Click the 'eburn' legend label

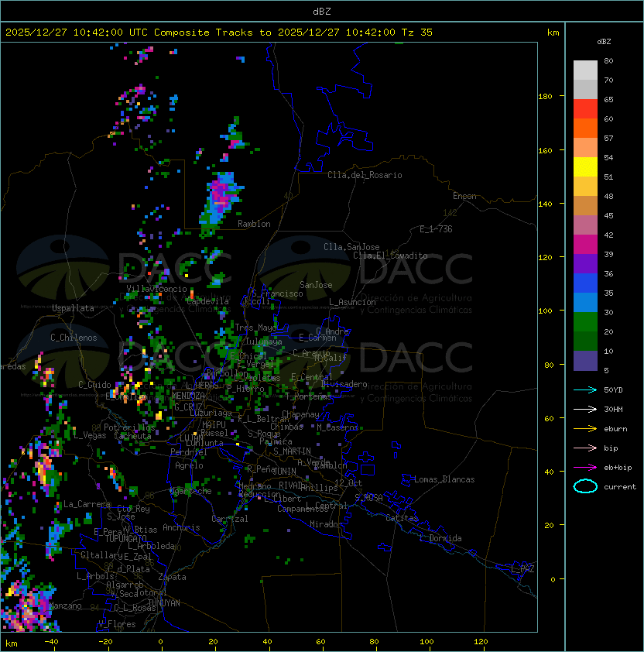(615, 429)
